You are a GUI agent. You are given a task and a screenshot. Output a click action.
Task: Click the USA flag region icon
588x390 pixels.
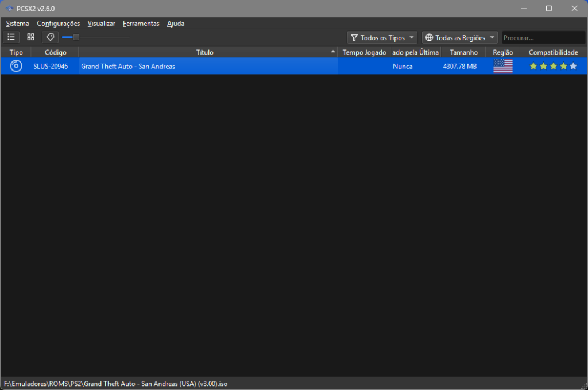click(x=502, y=66)
